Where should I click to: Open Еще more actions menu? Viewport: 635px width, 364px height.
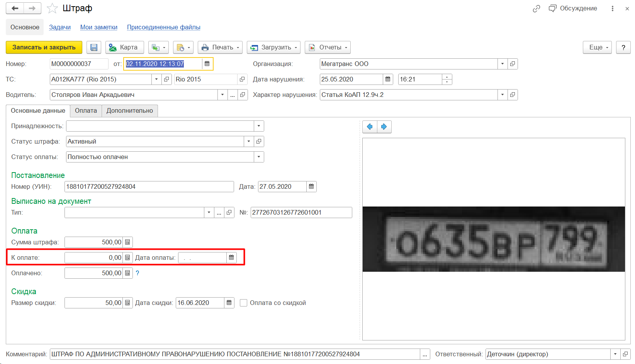[597, 47]
